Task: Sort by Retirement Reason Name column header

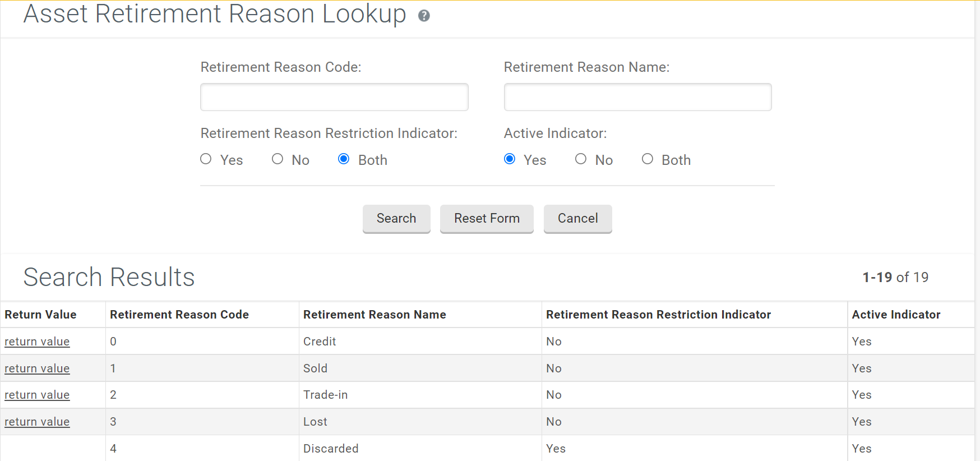Action: pos(375,315)
